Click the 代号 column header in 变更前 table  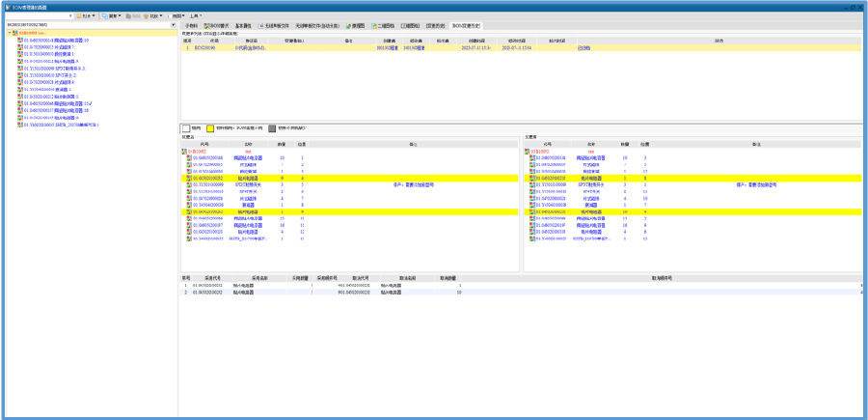point(203,145)
